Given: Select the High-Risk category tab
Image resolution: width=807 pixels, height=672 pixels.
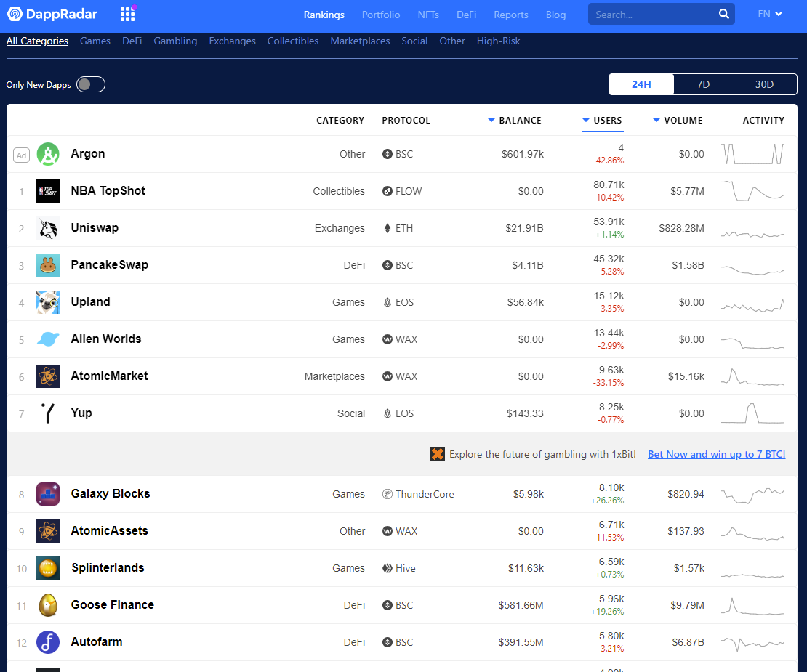Looking at the screenshot, I should coord(498,41).
